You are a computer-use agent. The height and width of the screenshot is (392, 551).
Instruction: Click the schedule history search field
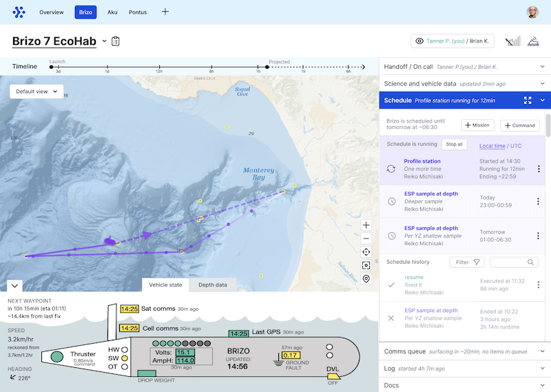pos(514,262)
